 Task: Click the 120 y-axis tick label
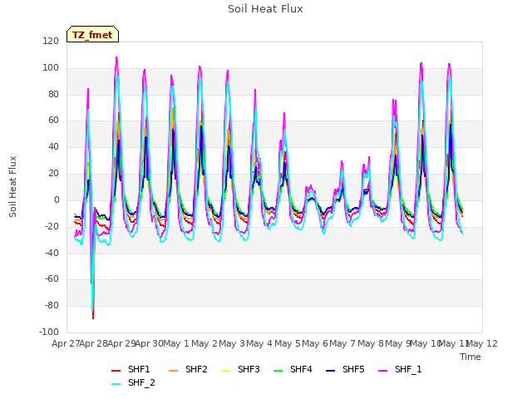tap(51, 41)
